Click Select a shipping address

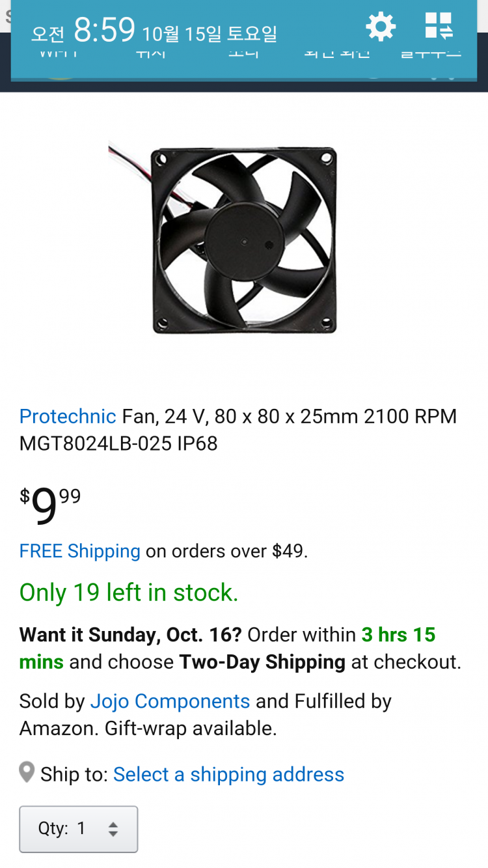coord(228,774)
